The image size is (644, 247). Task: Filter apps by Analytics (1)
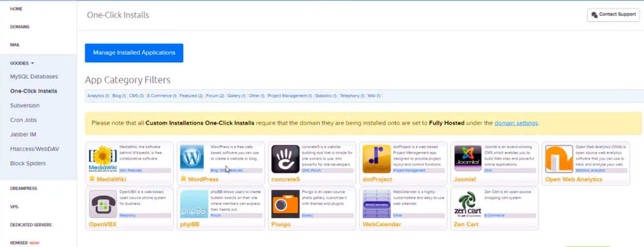(98, 96)
